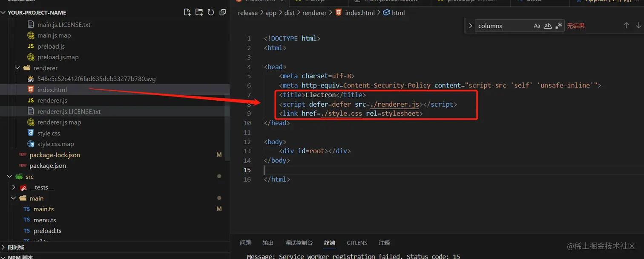The image size is (644, 259).
Task: Switch to the 终端 (Terminal) panel tab
Action: [330, 243]
